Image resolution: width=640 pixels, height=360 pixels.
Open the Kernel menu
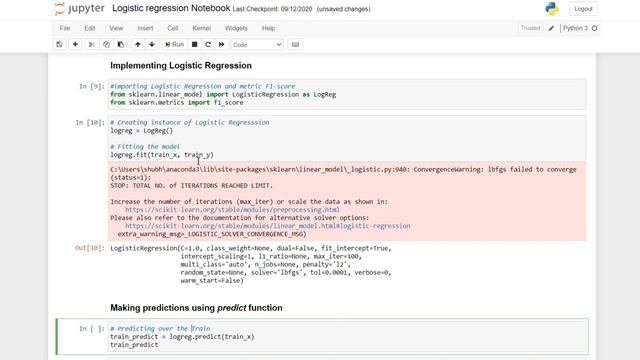point(202,28)
